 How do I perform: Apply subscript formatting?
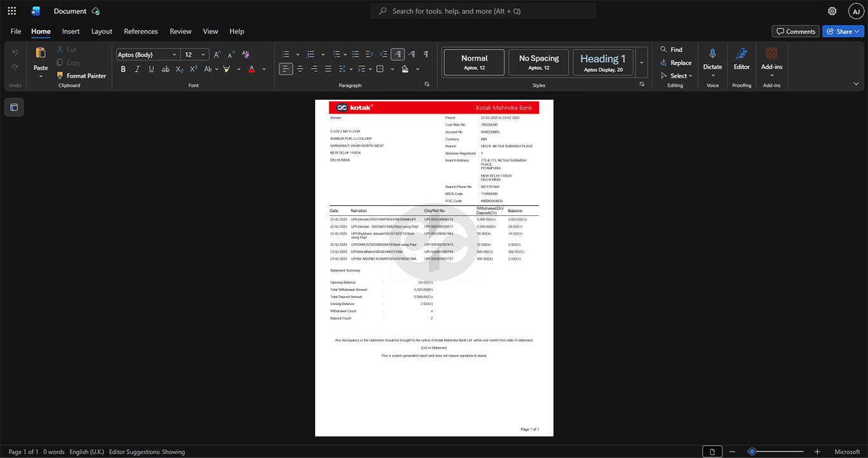180,69
